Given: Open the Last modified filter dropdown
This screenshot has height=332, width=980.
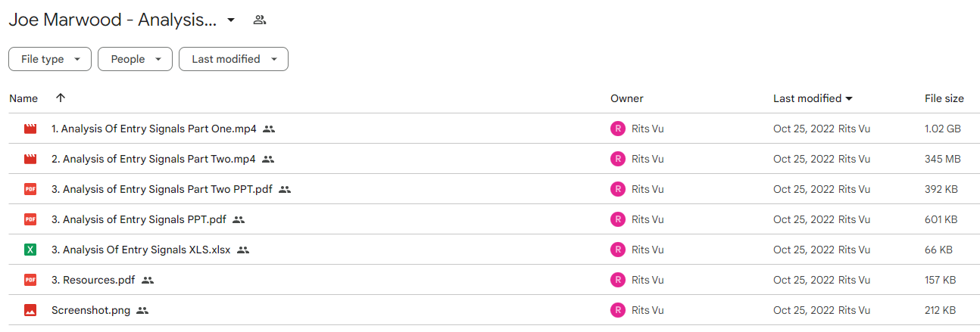Looking at the screenshot, I should coord(233,59).
